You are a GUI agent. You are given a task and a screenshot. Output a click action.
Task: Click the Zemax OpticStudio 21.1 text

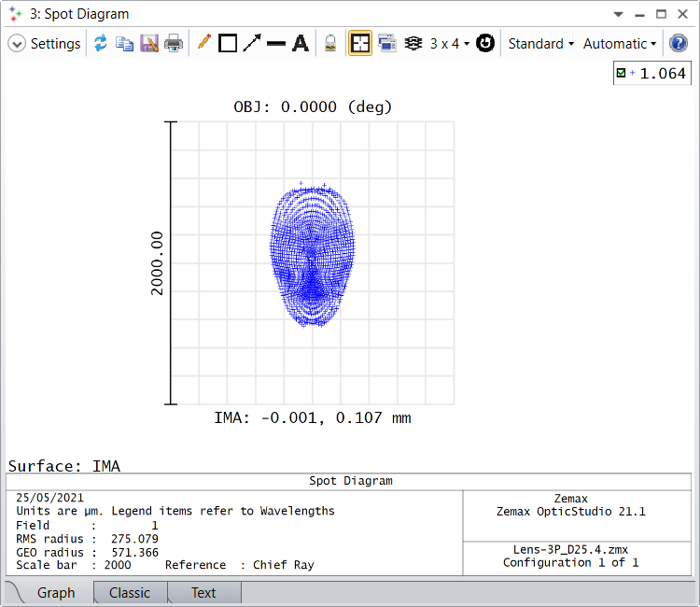[571, 512]
